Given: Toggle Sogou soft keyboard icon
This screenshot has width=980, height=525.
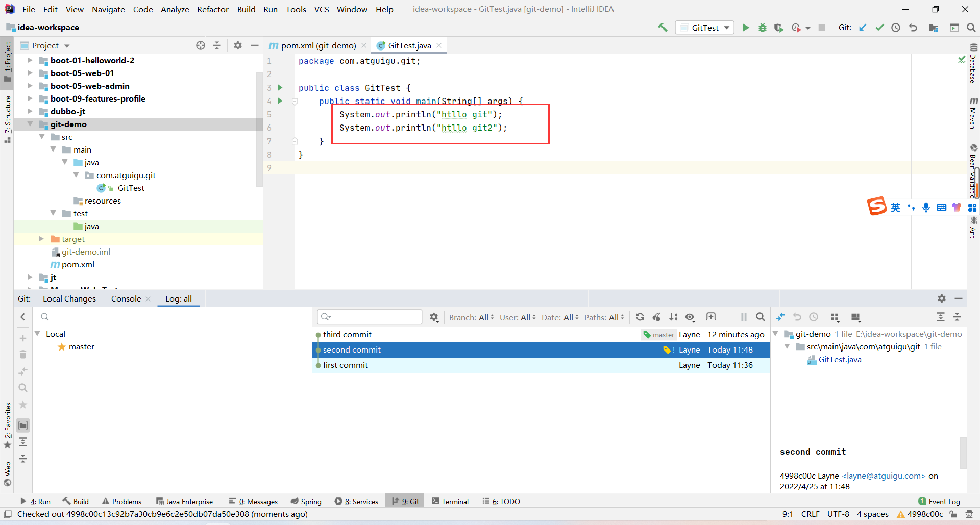Looking at the screenshot, I should click(942, 207).
